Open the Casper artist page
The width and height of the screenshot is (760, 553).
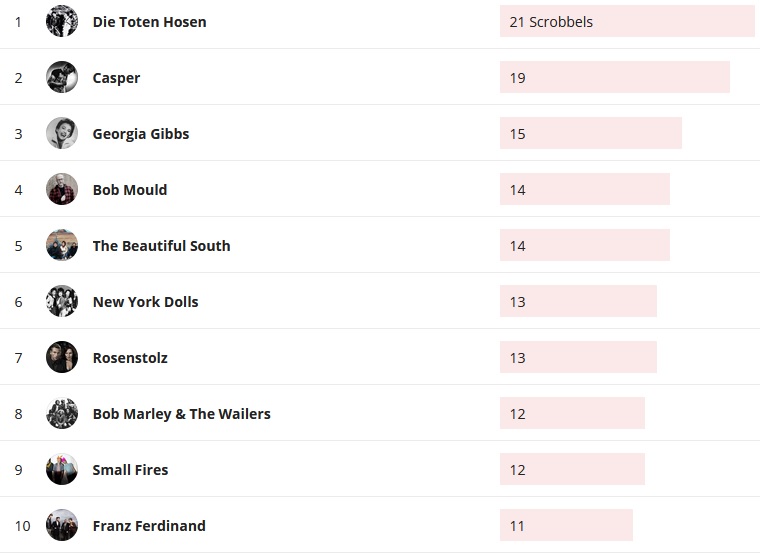[x=116, y=78]
